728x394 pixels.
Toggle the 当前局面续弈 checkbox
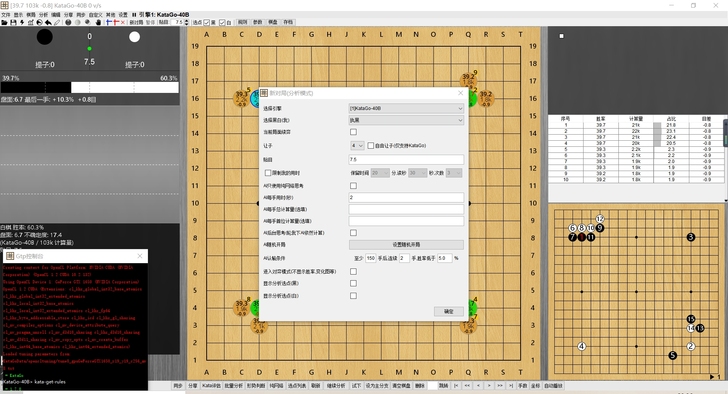tap(353, 132)
